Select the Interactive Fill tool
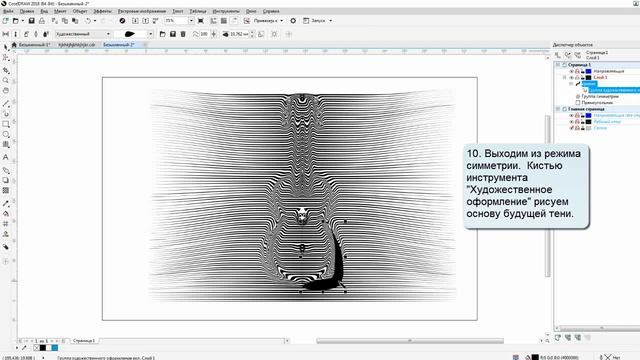Viewport: 640px width, 360px height. pyautogui.click(x=6, y=213)
